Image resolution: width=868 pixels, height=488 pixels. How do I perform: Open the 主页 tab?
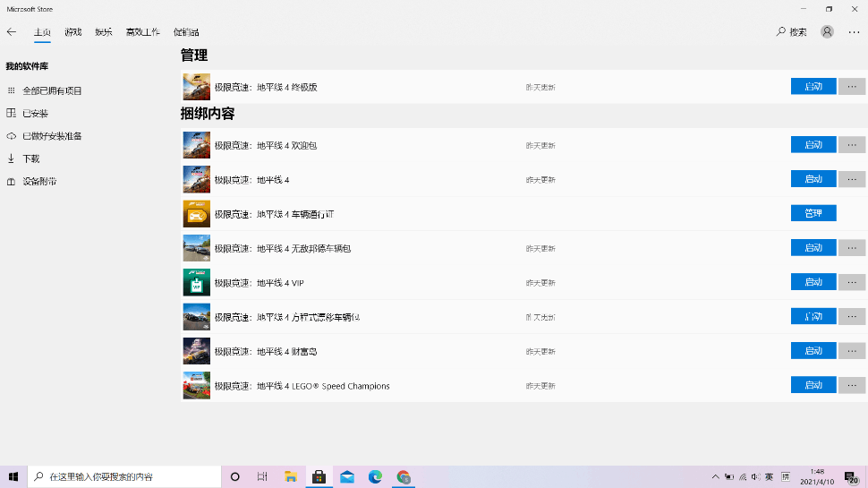(42, 32)
